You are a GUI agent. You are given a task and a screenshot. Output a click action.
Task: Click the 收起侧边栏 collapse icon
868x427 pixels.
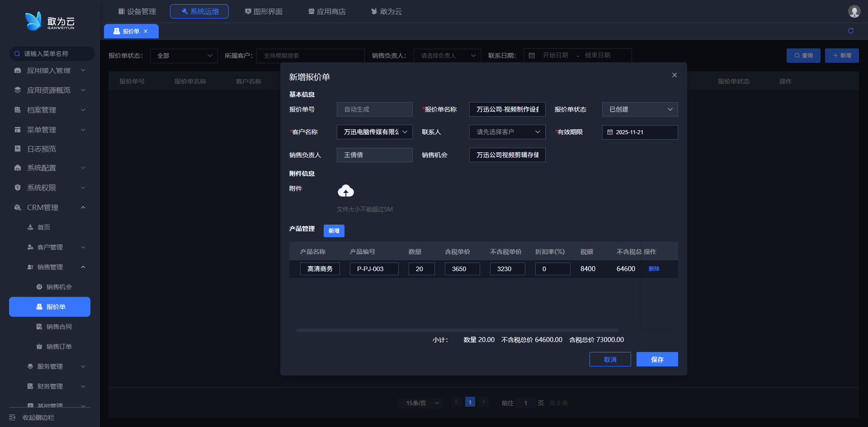[12, 418]
